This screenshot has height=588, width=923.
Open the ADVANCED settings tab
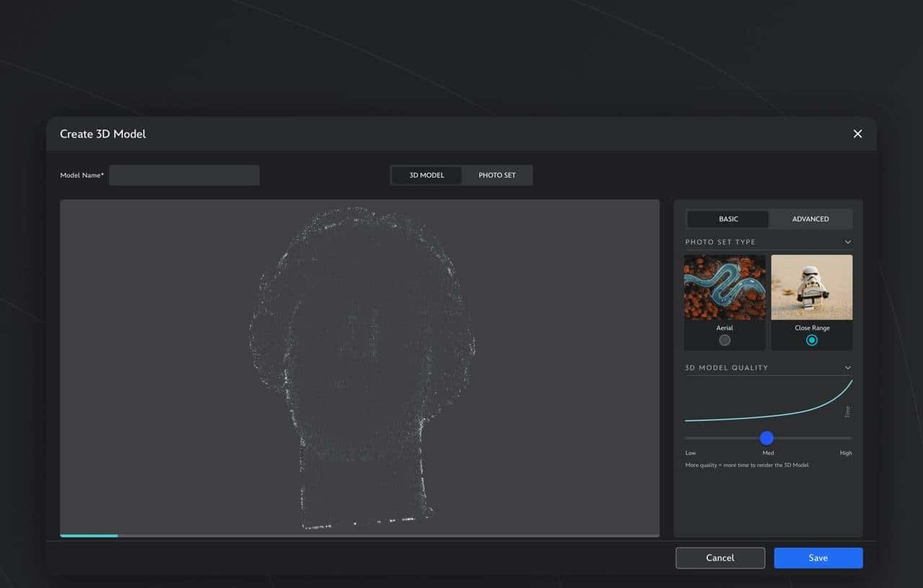810,219
